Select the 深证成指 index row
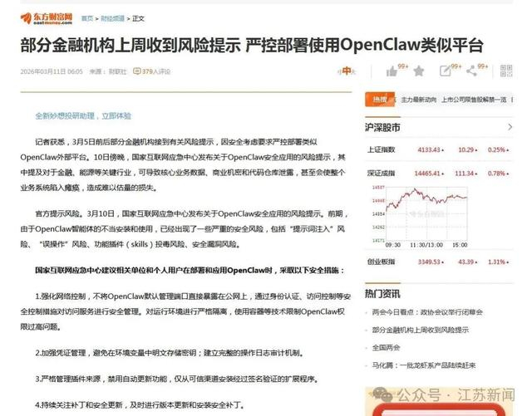Image resolution: width=532 pixels, height=416 pixels. pos(439,174)
